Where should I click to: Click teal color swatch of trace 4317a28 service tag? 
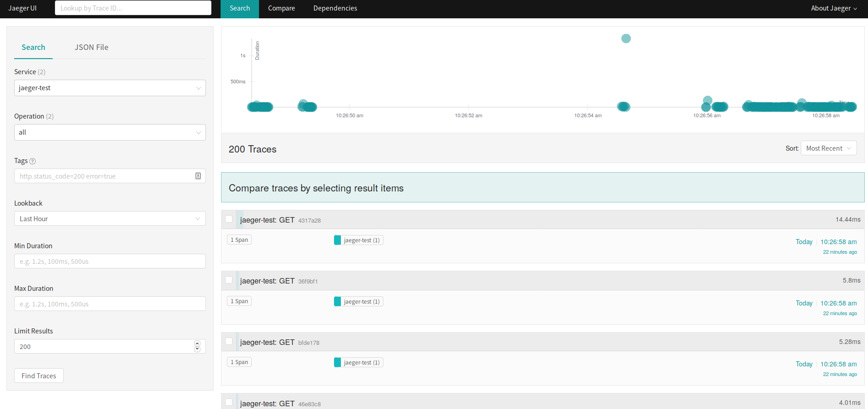(x=338, y=240)
